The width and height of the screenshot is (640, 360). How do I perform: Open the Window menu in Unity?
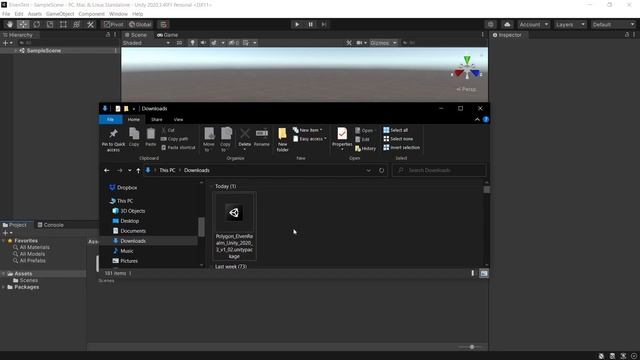tap(118, 14)
